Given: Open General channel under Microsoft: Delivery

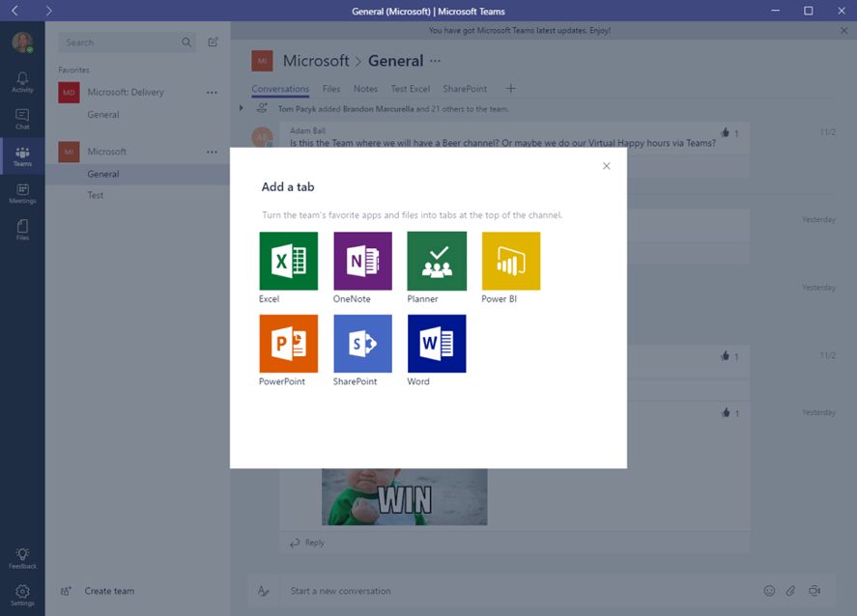Looking at the screenshot, I should click(103, 115).
